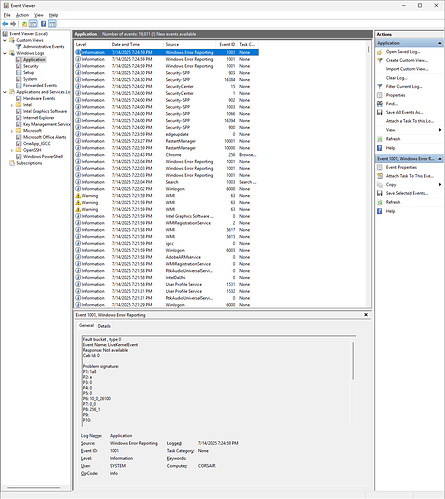445x499 pixels.
Task: Select Hardware Events in the tree
Action: (39, 98)
